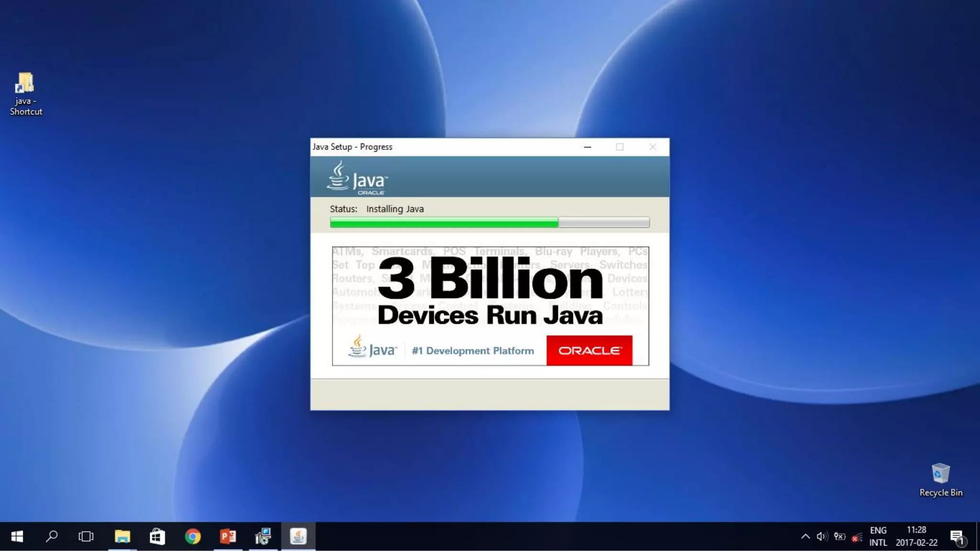Open the volume control in tray
The width and height of the screenshot is (980, 551).
click(822, 537)
